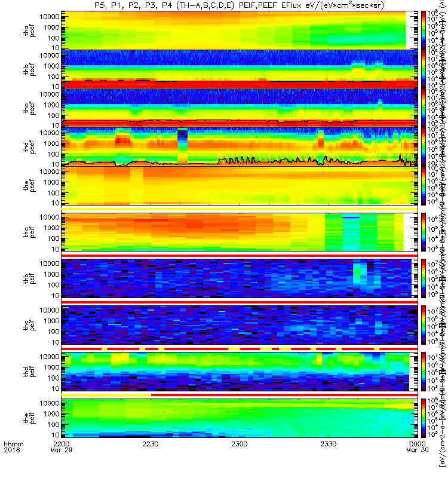Pick the color bar beside thc peef panel
The height and width of the screenshot is (478, 448).
click(x=424, y=108)
